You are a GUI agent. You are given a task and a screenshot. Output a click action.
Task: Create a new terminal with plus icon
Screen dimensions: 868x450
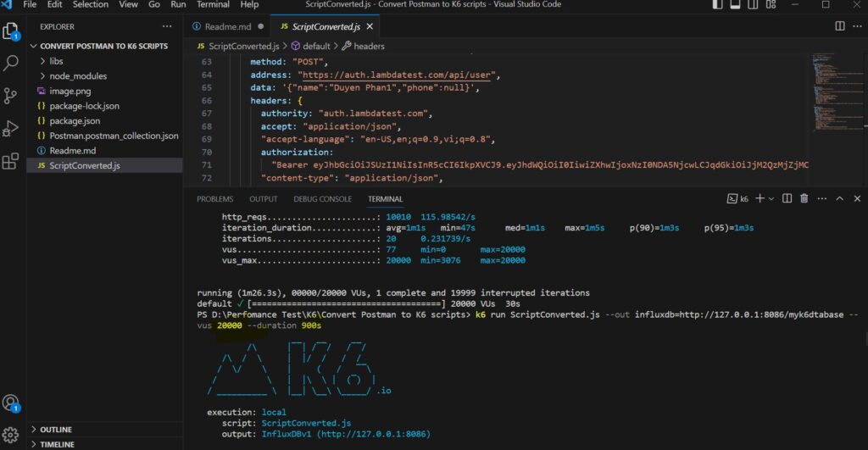pyautogui.click(x=759, y=198)
